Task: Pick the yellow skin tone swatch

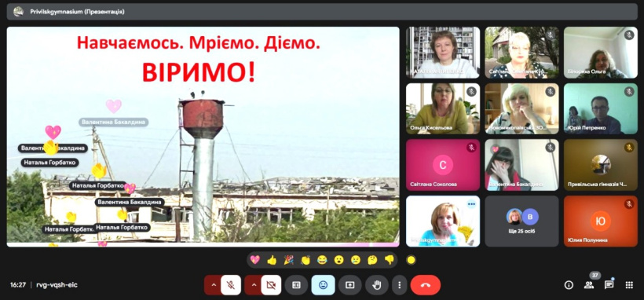Action: coord(411,260)
